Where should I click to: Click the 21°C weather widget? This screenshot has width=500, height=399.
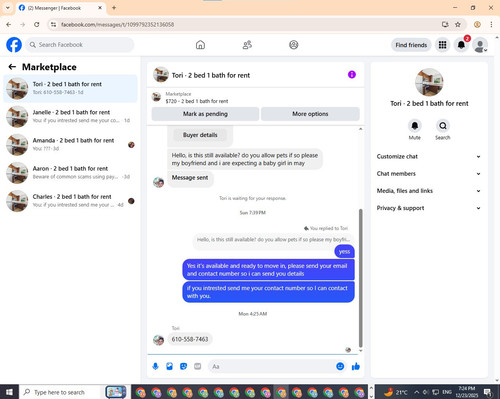[x=396, y=392]
